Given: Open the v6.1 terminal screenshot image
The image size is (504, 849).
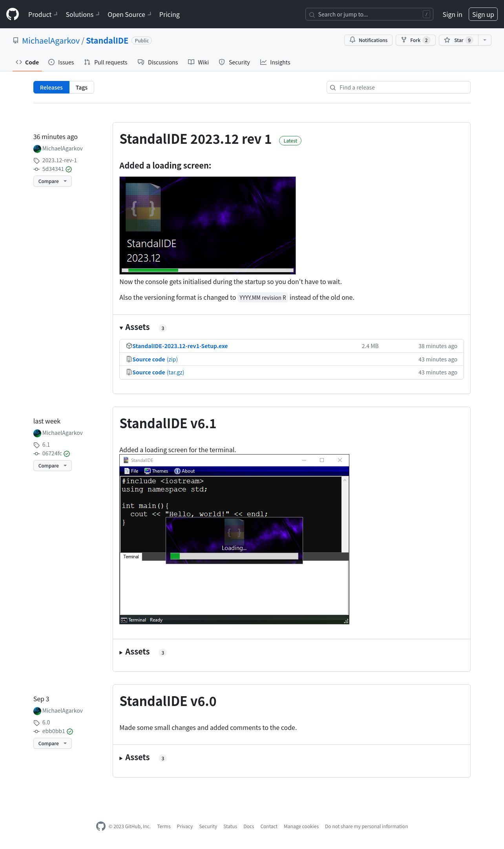Looking at the screenshot, I should (x=234, y=539).
